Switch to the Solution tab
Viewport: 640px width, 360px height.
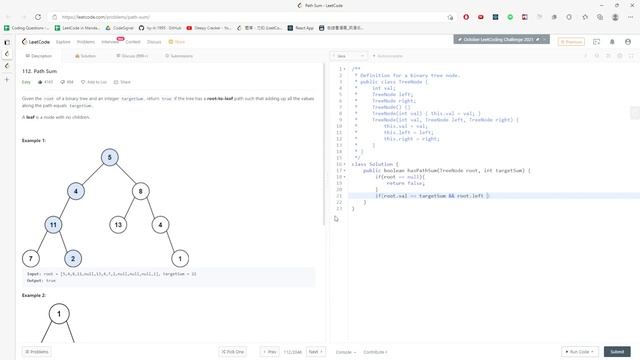pyautogui.click(x=85, y=56)
